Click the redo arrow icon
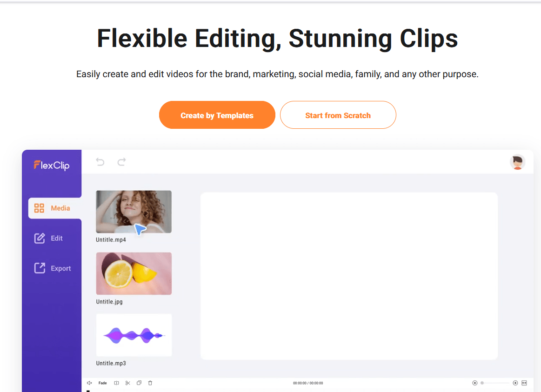541x392 pixels. tap(122, 162)
